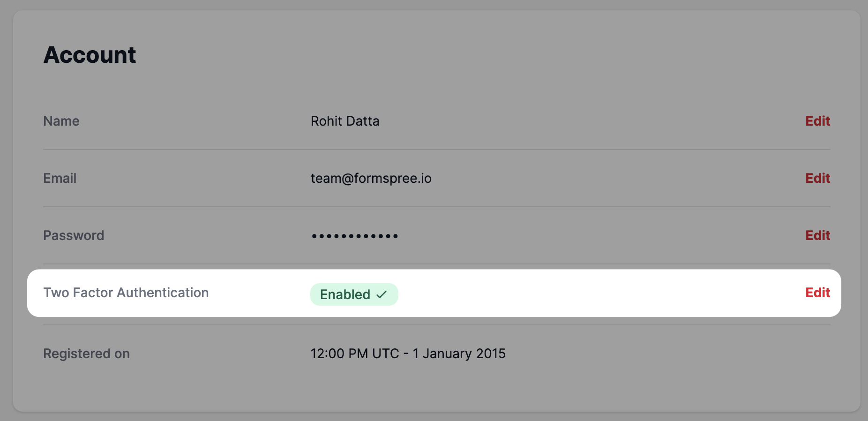The width and height of the screenshot is (868, 421).
Task: Click the Edit link for Email
Action: (x=817, y=178)
